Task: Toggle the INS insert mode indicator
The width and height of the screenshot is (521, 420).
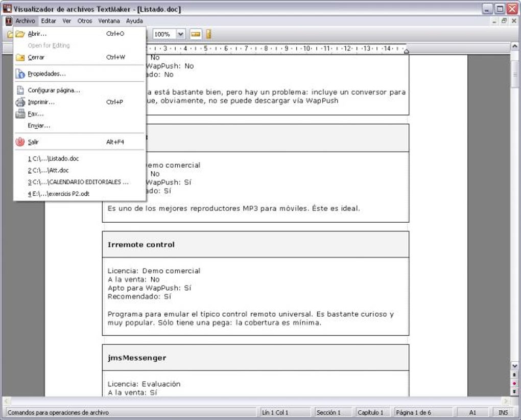Action: 503,412
